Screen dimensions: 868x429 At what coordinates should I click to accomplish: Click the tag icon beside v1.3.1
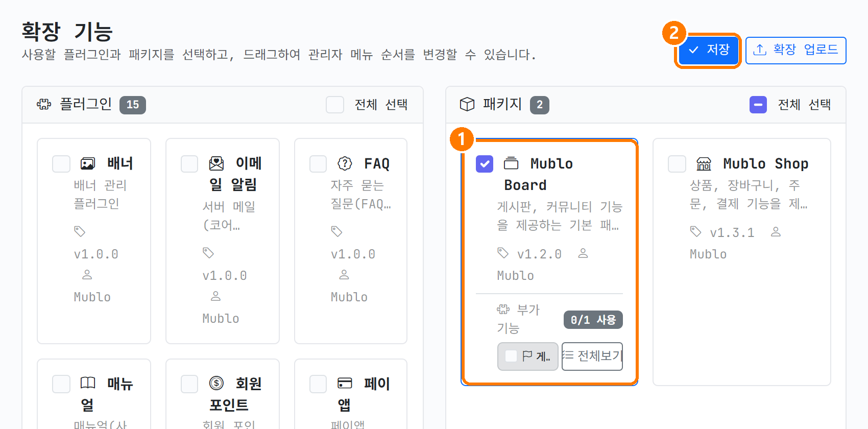coord(695,231)
